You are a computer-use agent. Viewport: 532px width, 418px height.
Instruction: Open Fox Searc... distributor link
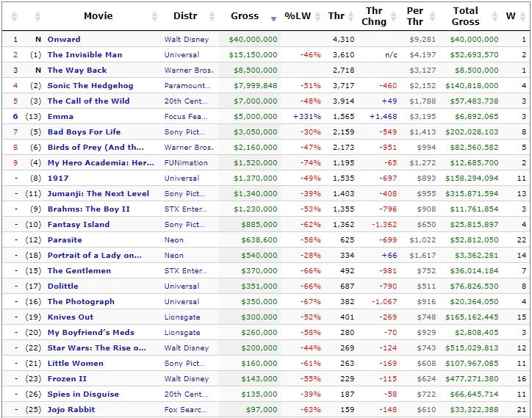(x=186, y=410)
